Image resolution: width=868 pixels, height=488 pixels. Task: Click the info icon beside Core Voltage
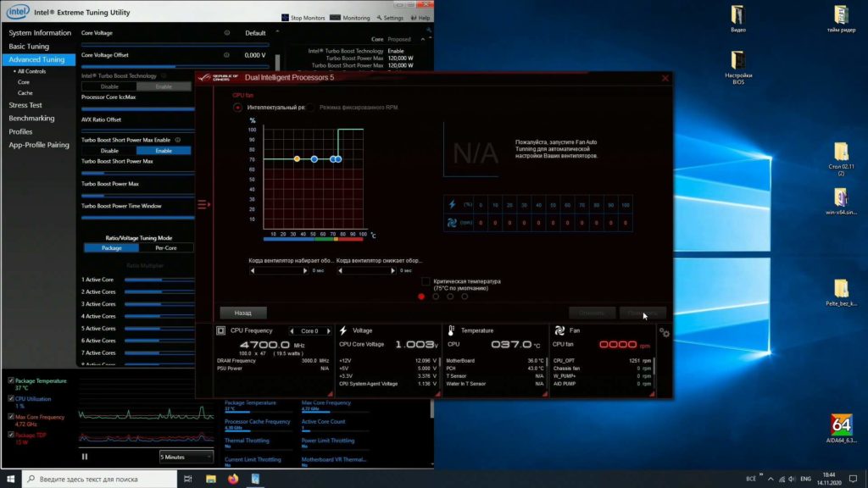227,33
